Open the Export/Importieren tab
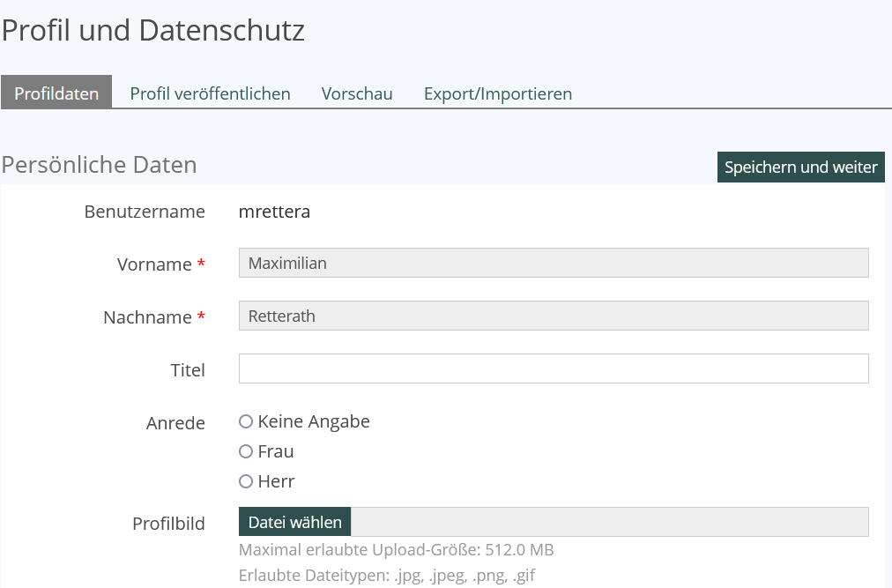 497,93
